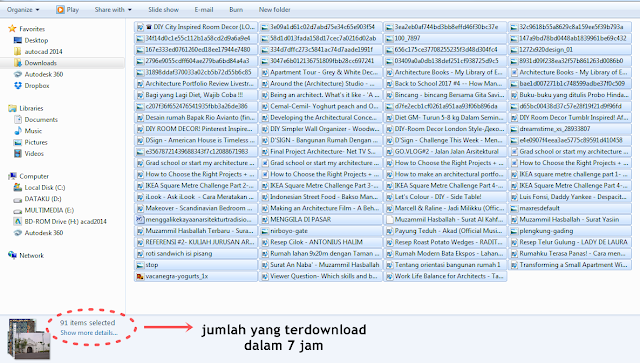Select IKEA Square Metre Challenge Part 2 file
The height and width of the screenshot is (363, 640).
pos(196,185)
